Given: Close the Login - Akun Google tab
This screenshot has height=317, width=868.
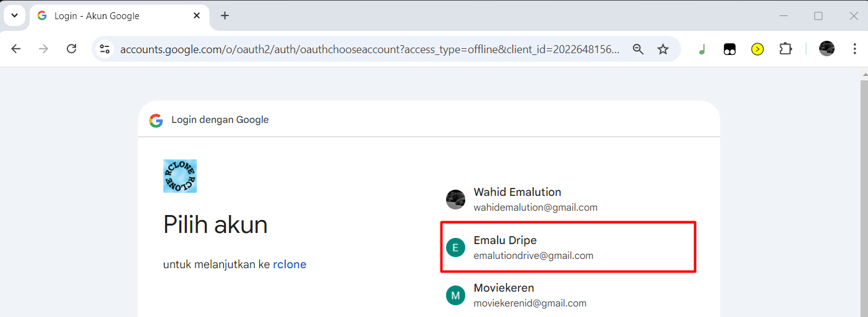Looking at the screenshot, I should [197, 15].
